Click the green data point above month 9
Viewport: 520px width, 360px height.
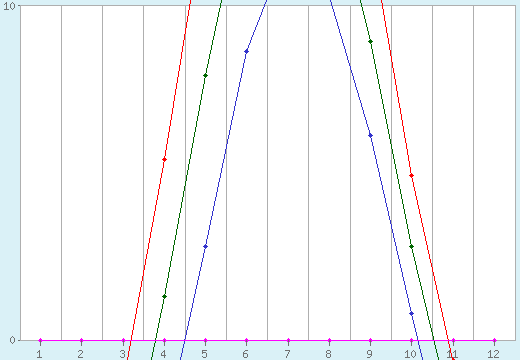tap(370, 42)
